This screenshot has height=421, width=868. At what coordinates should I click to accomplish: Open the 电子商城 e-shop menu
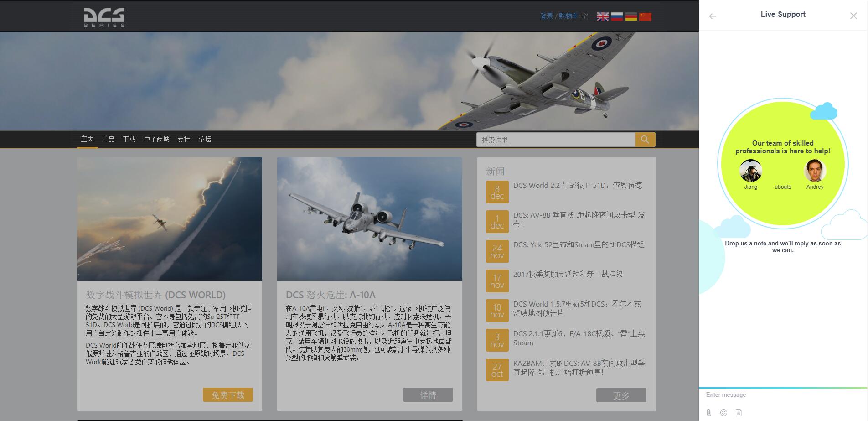tap(156, 139)
